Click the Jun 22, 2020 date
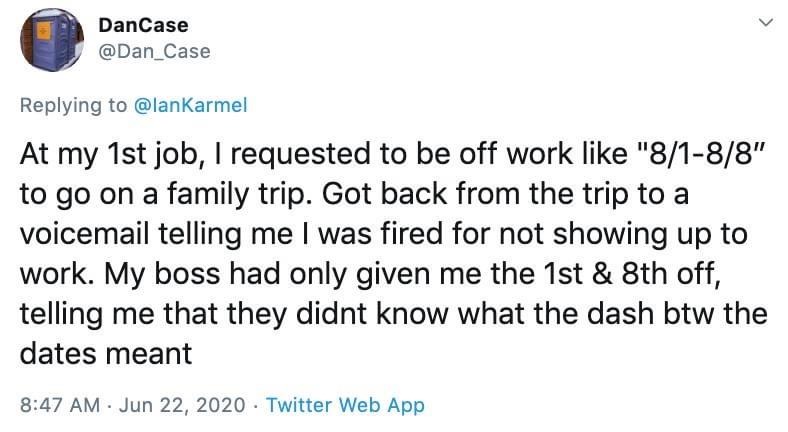Viewport: 788px width, 432px height. pos(182,405)
